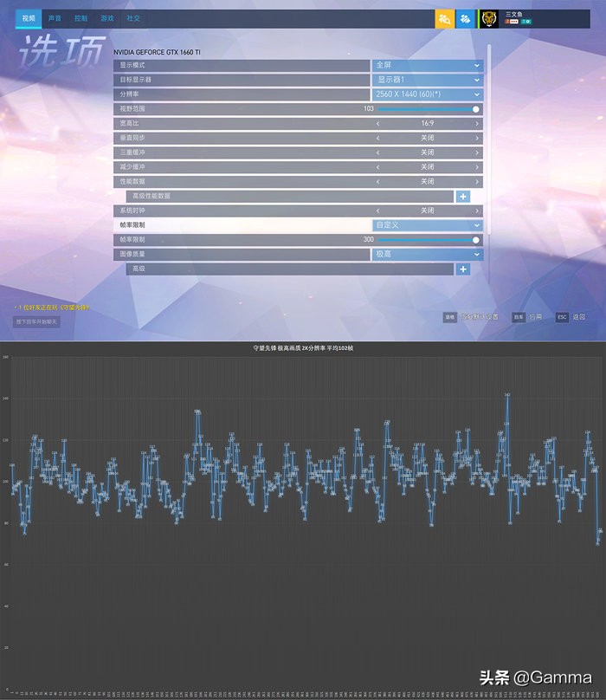Screen dimensions: 606x700
Task: Open the 社交 tab
Action: [133, 18]
